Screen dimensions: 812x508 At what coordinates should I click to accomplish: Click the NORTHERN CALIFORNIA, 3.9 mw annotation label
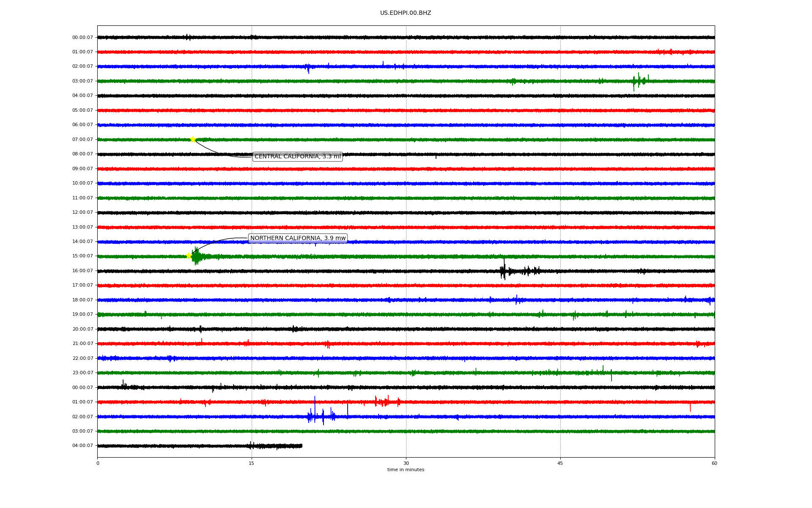[x=298, y=238]
